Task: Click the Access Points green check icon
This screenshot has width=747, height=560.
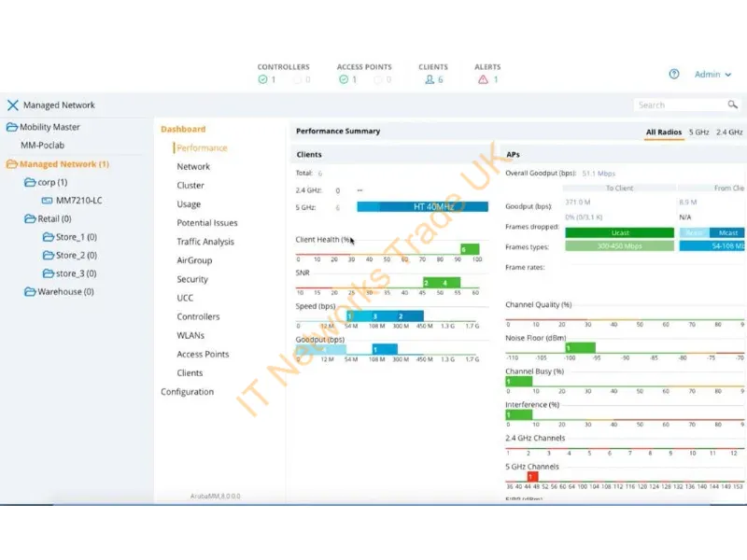Action: 344,79
